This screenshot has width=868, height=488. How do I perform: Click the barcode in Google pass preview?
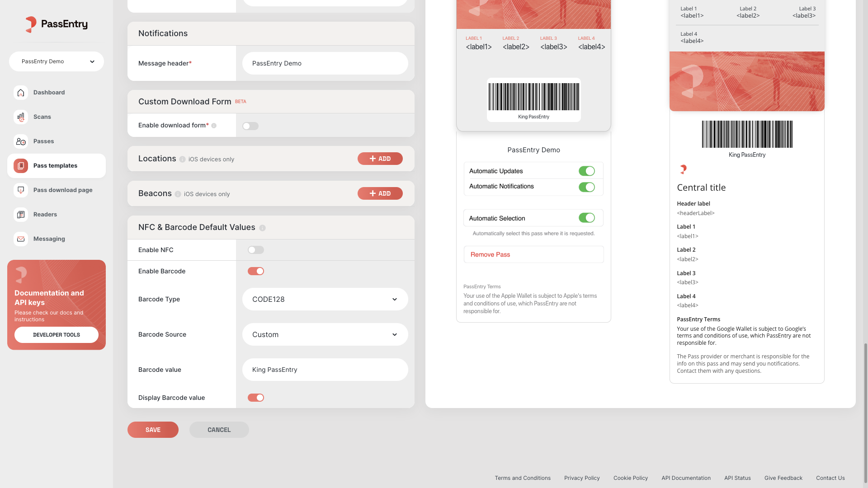coord(747,134)
